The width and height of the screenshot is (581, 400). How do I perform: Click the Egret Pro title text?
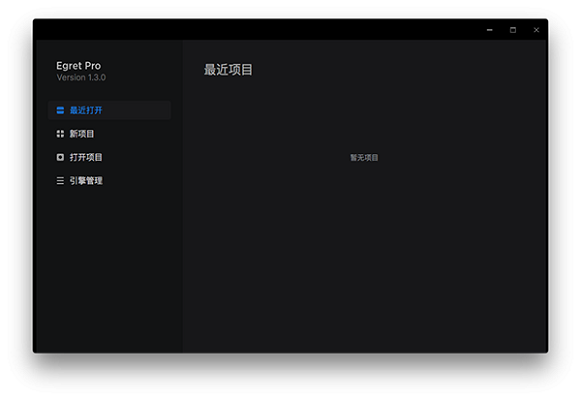(79, 66)
